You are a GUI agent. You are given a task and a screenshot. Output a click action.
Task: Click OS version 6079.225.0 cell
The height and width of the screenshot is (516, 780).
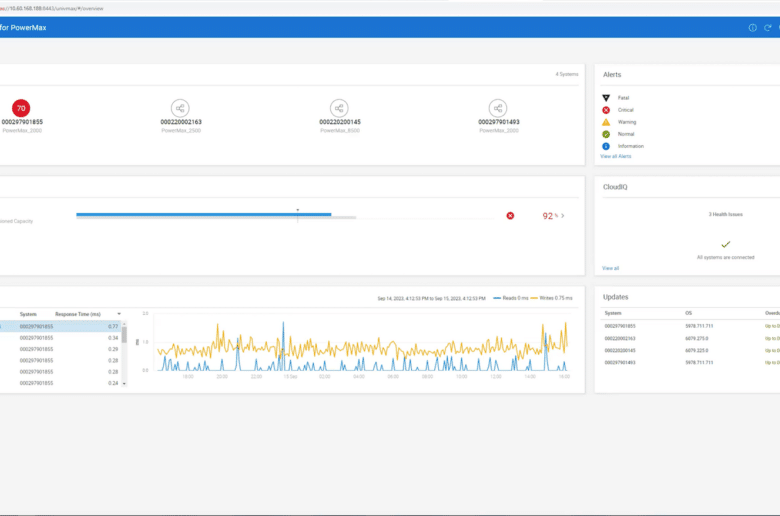click(696, 350)
